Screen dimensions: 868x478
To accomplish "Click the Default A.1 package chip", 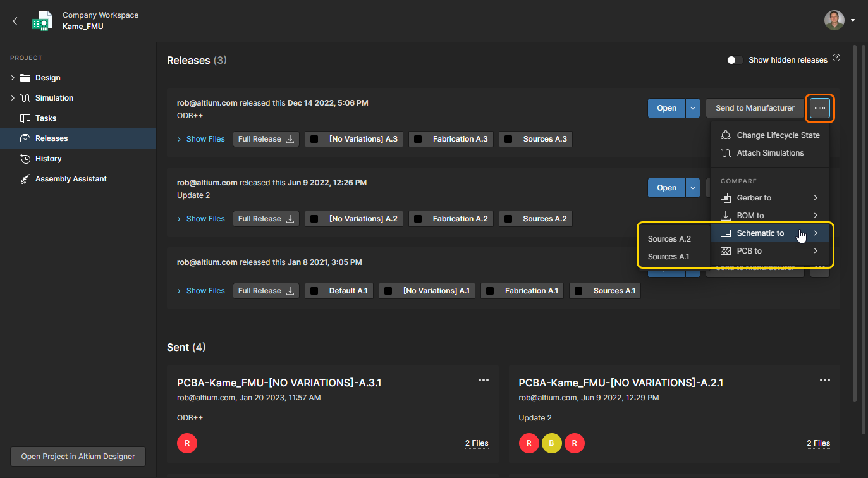I will tap(339, 291).
